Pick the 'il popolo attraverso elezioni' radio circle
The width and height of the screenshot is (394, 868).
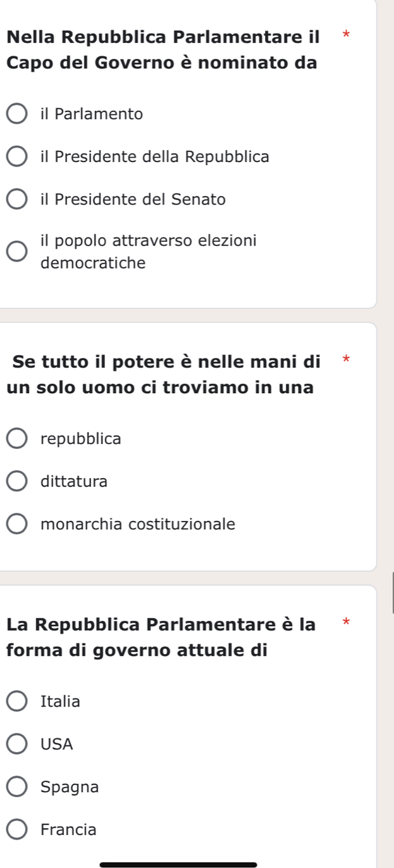17,251
